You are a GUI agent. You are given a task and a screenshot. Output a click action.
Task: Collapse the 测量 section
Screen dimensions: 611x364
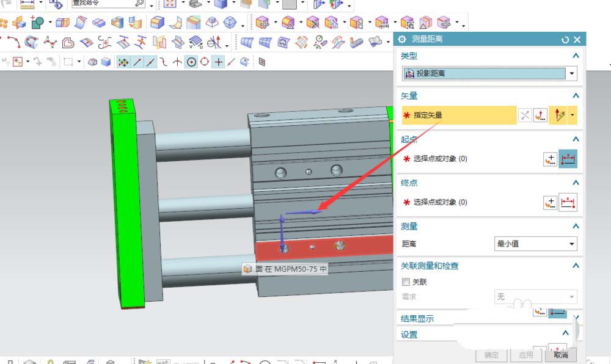pos(576,226)
